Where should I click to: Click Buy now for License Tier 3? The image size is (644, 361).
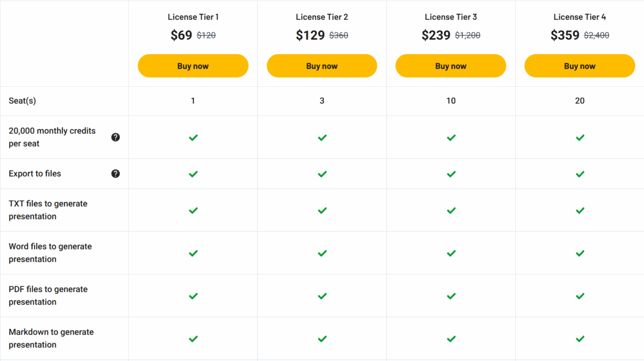tap(451, 66)
